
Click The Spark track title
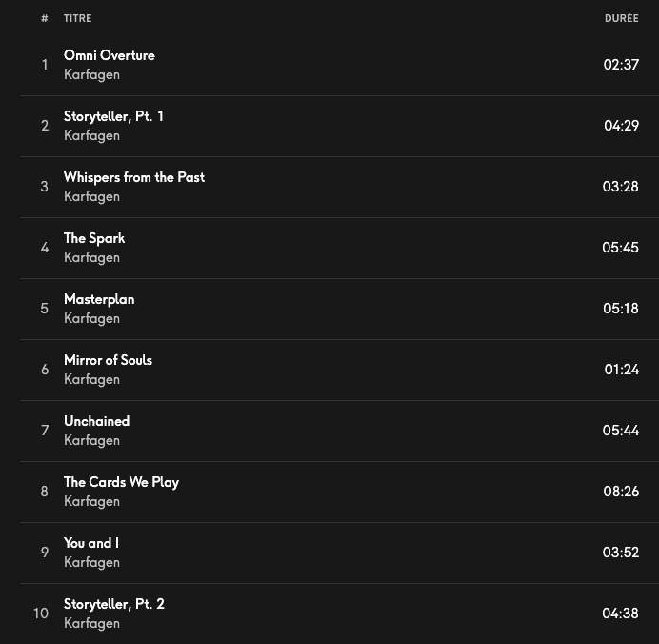coord(93,238)
